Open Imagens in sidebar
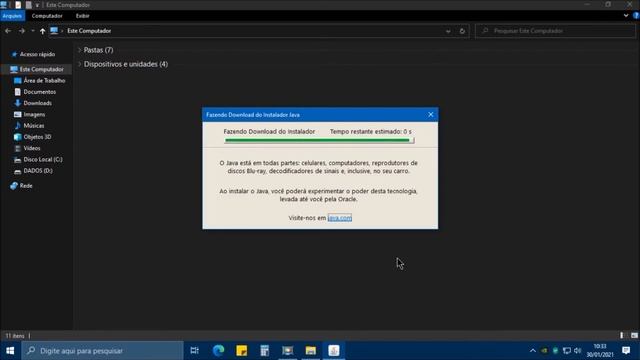 pos(34,115)
